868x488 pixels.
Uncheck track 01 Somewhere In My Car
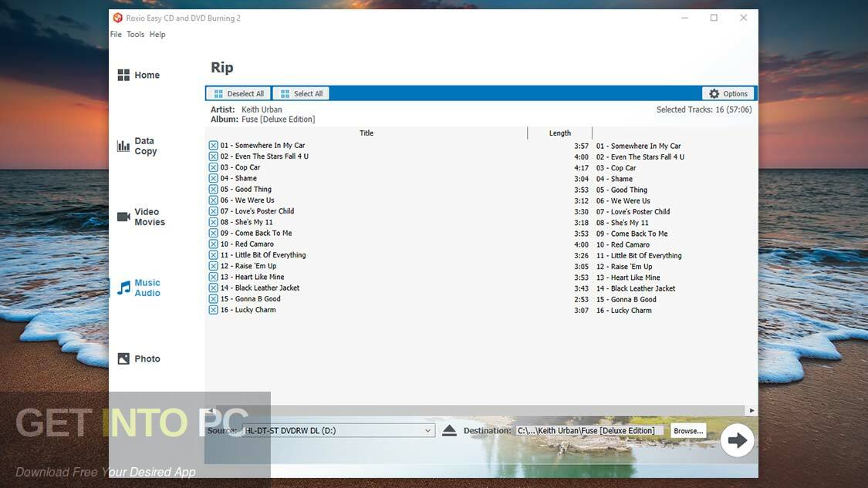[213, 146]
